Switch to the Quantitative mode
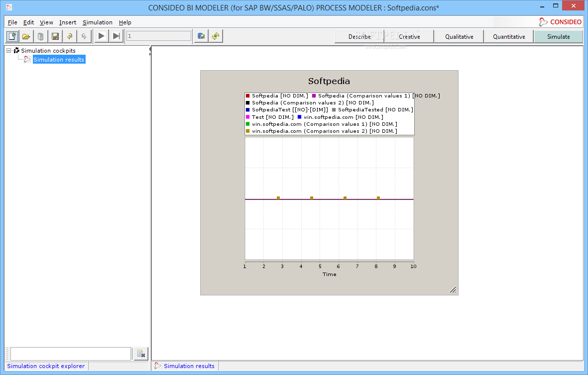 tap(509, 37)
